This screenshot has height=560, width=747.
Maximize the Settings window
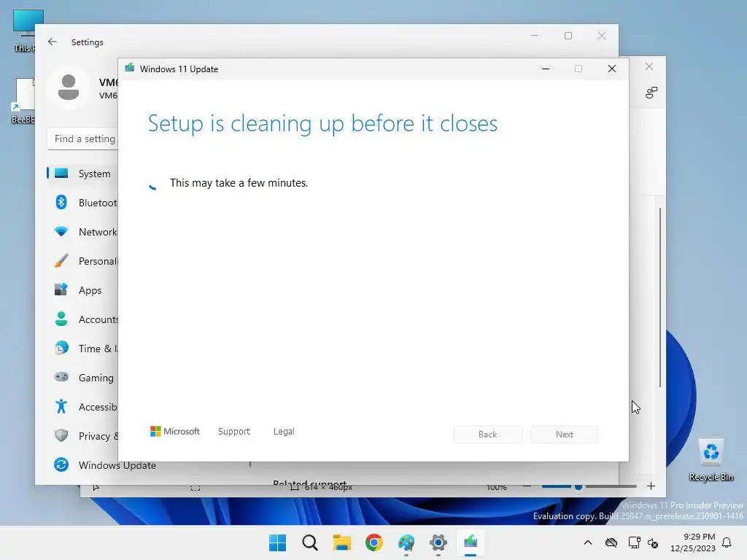pos(568,36)
